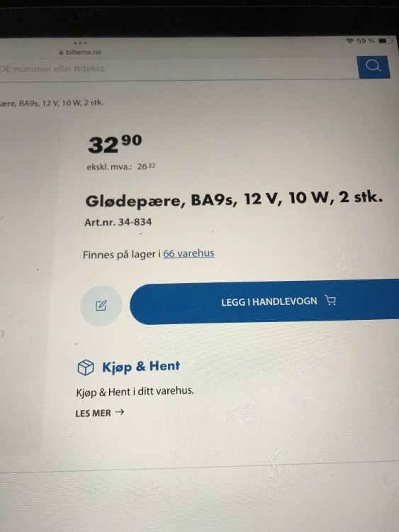Add item with LEGG I HANDLEVOGN button
Viewport: 399px width, 532px height.
[264, 301]
